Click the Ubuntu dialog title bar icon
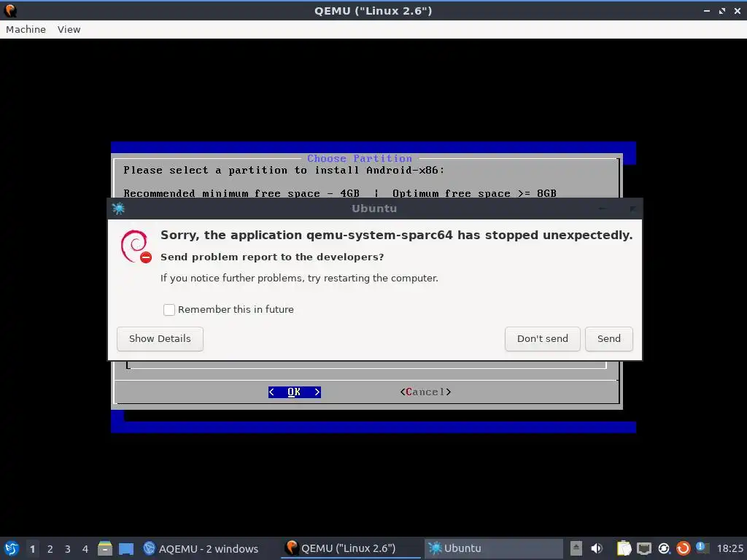This screenshot has width=747, height=560. pyautogui.click(x=118, y=208)
